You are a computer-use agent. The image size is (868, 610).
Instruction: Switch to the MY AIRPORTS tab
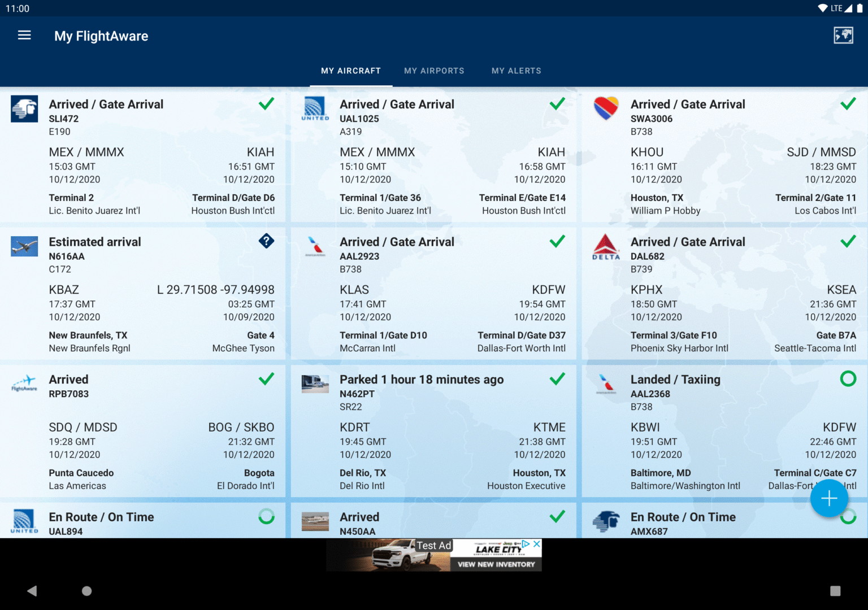tap(434, 71)
